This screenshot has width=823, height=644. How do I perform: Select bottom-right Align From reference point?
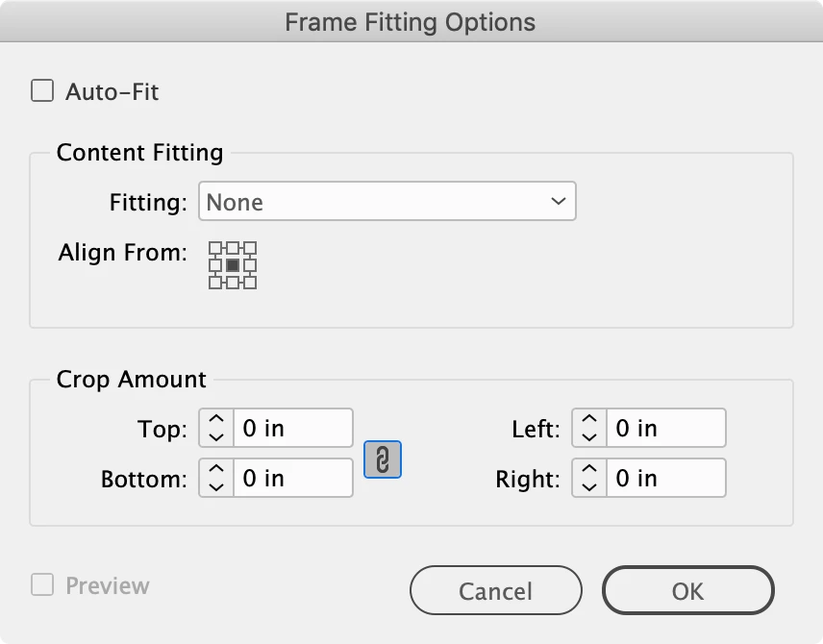251,283
